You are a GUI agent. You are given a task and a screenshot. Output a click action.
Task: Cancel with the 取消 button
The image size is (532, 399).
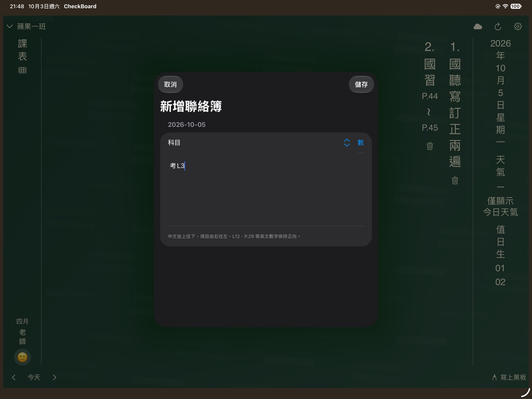(170, 84)
